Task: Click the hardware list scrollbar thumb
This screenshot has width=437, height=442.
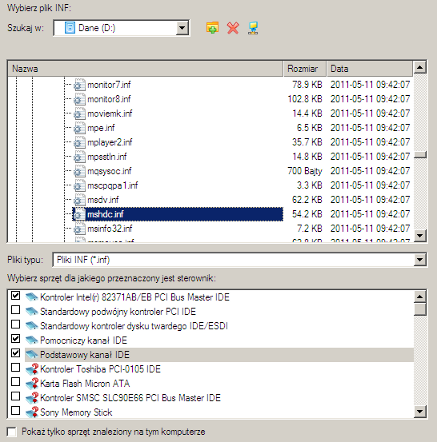Action: [x=420, y=309]
